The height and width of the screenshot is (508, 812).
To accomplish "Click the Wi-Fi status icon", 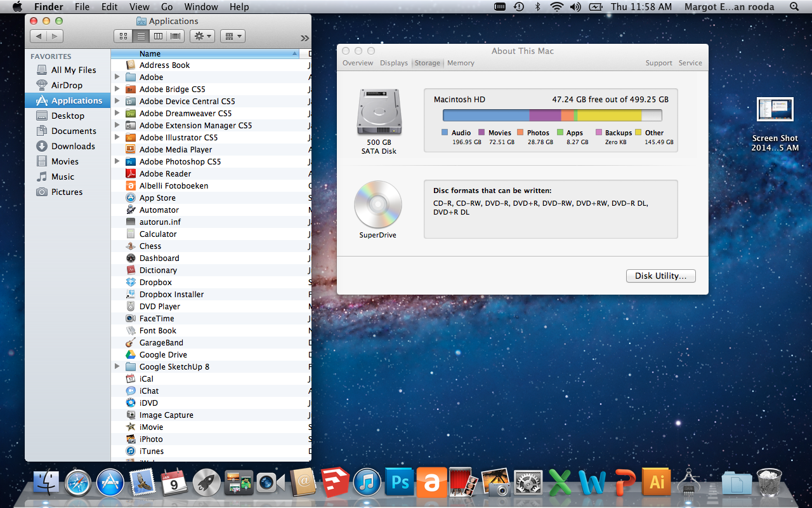I will [x=557, y=7].
